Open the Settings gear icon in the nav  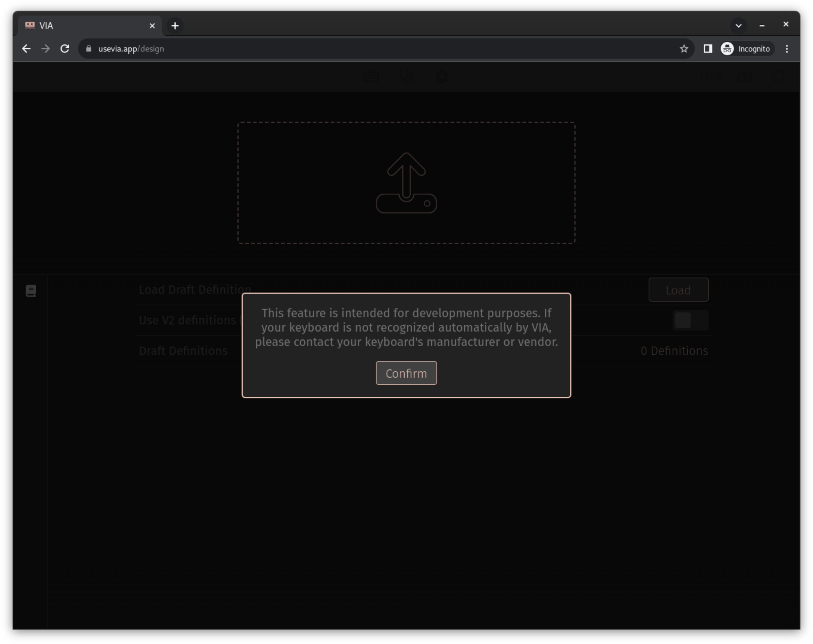coord(442,77)
